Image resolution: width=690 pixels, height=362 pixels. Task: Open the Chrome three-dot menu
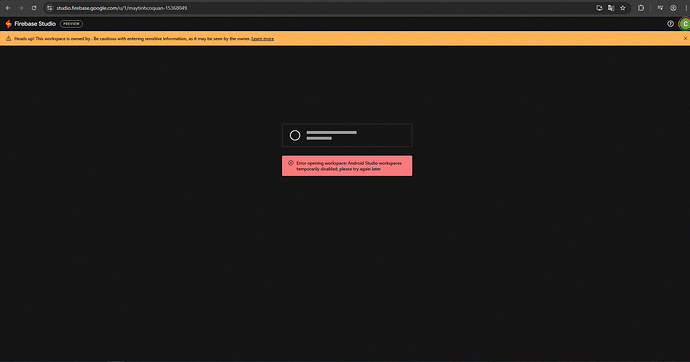(x=686, y=8)
